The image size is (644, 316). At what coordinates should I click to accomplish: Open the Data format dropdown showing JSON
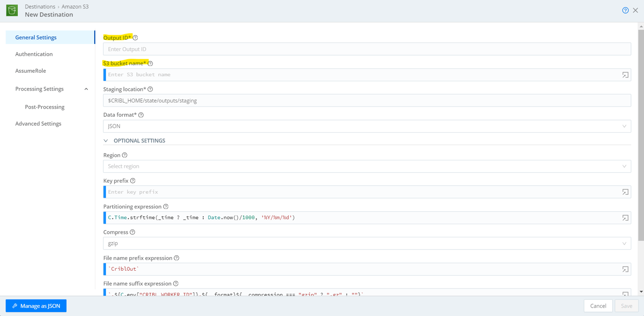tap(366, 126)
